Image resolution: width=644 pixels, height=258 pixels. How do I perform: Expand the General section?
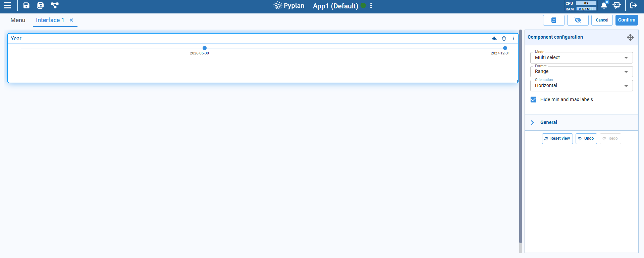(x=548, y=123)
